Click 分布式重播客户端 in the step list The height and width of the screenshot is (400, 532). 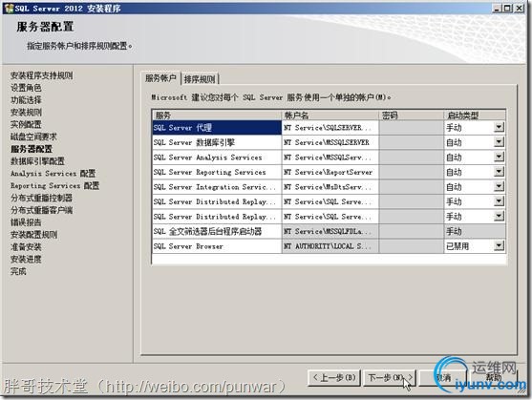coord(41,210)
